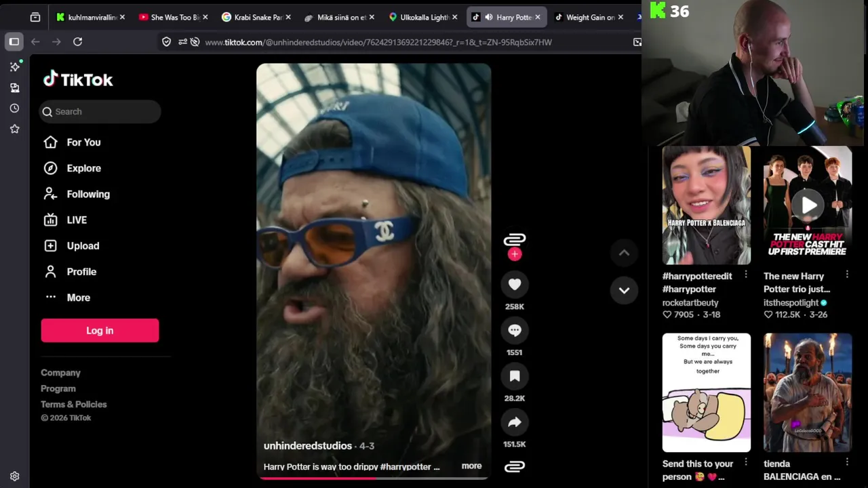The height and width of the screenshot is (488, 868).
Task: Play the new Harry Potter cast video
Action: pos(808,205)
